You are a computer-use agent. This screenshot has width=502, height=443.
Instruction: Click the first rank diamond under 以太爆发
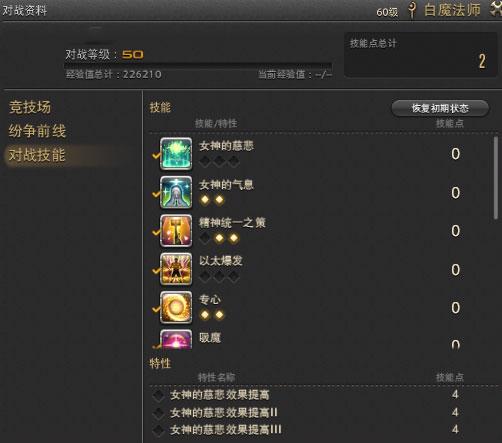click(x=205, y=276)
